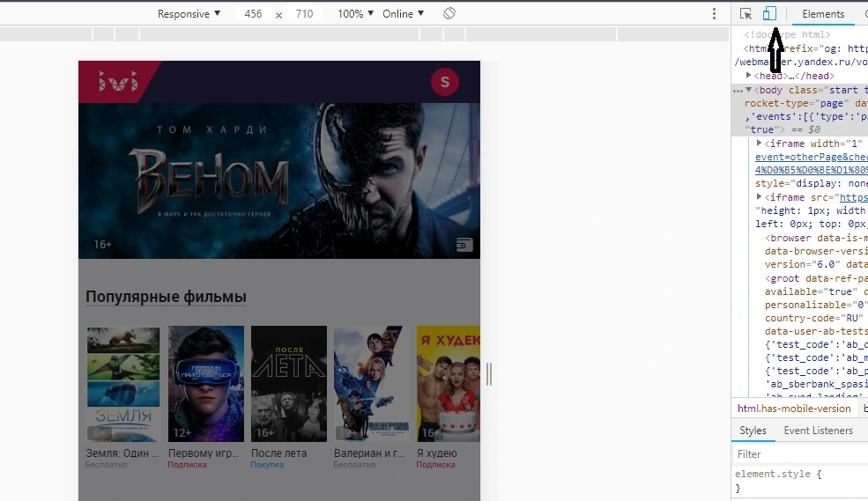Click the title Первому игр...
Image resolution: width=868 pixels, height=501 pixels.
204,453
